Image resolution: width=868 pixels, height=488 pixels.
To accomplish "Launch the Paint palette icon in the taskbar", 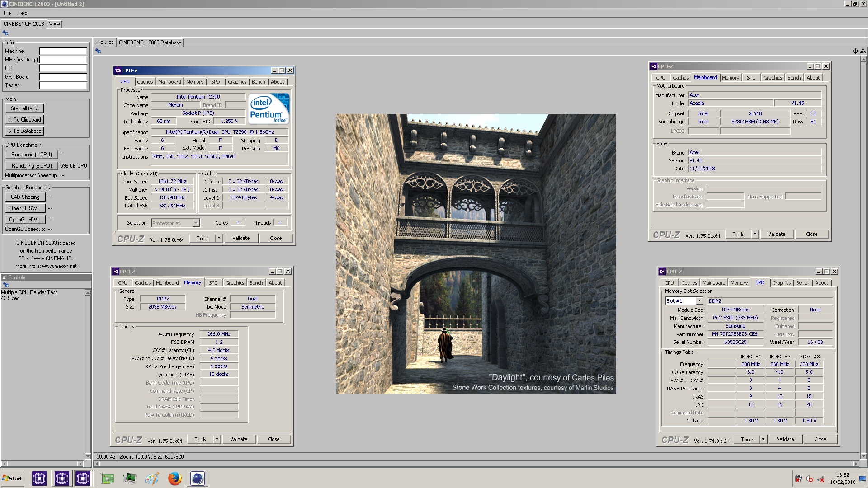I will [152, 479].
